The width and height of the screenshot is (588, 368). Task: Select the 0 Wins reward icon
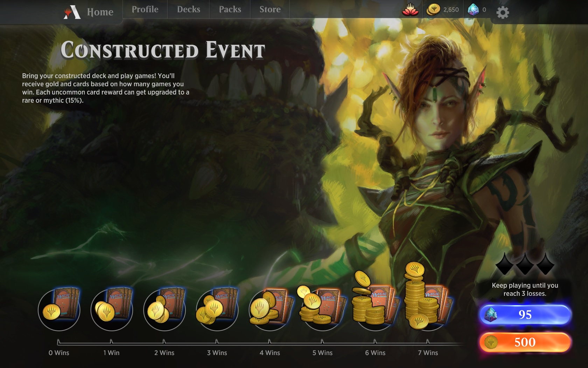click(x=59, y=309)
